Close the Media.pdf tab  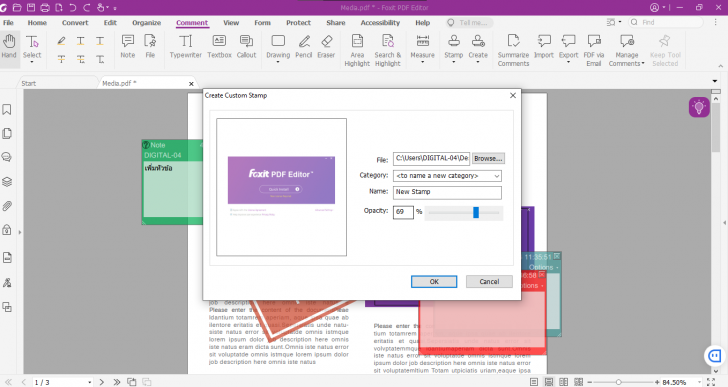click(191, 84)
